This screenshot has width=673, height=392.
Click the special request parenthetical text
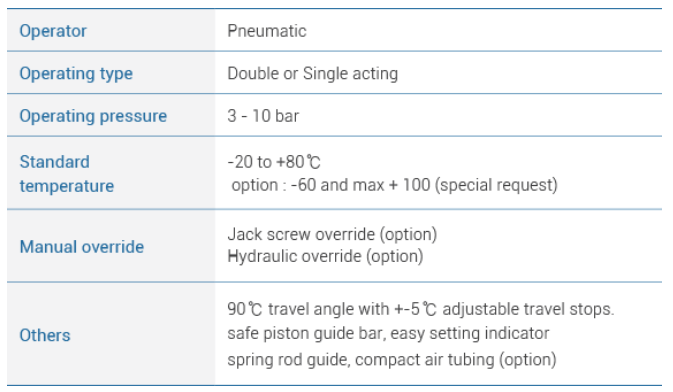click(497, 185)
